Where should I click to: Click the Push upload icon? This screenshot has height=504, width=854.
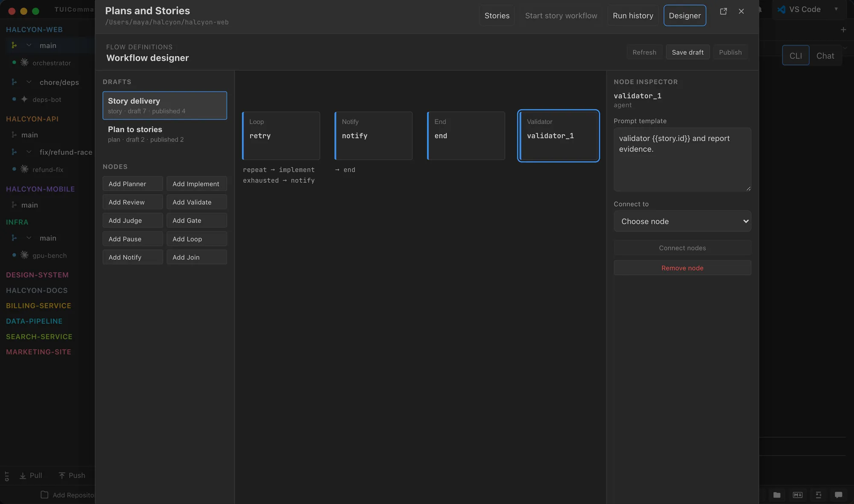pyautogui.click(x=62, y=475)
